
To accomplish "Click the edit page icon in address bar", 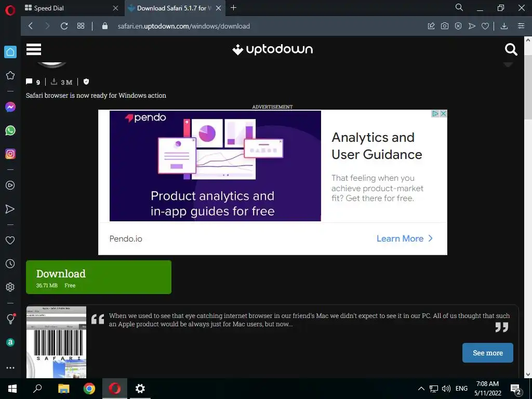I will 431,26.
